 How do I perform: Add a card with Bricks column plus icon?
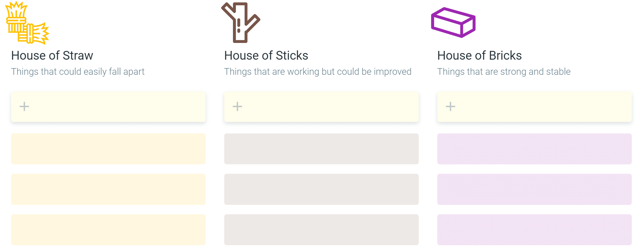(451, 107)
